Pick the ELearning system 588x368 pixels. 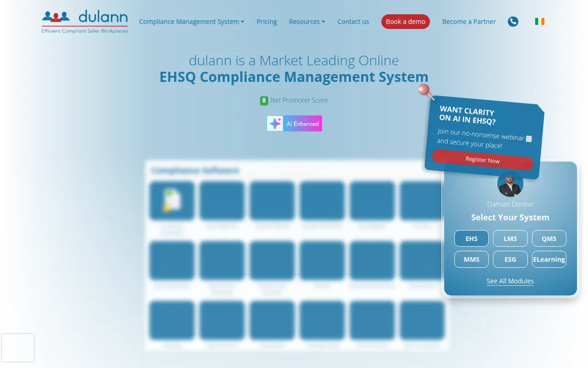tap(549, 259)
